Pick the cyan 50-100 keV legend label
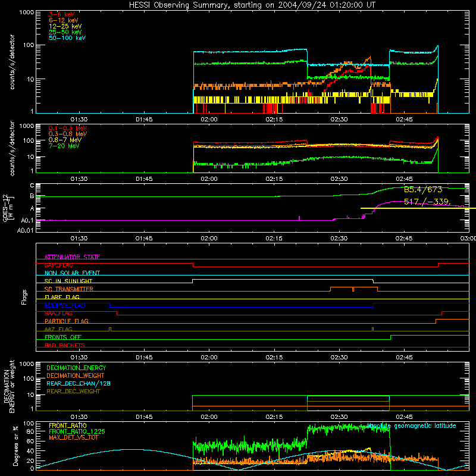This screenshot has width=476, height=476. [67, 38]
